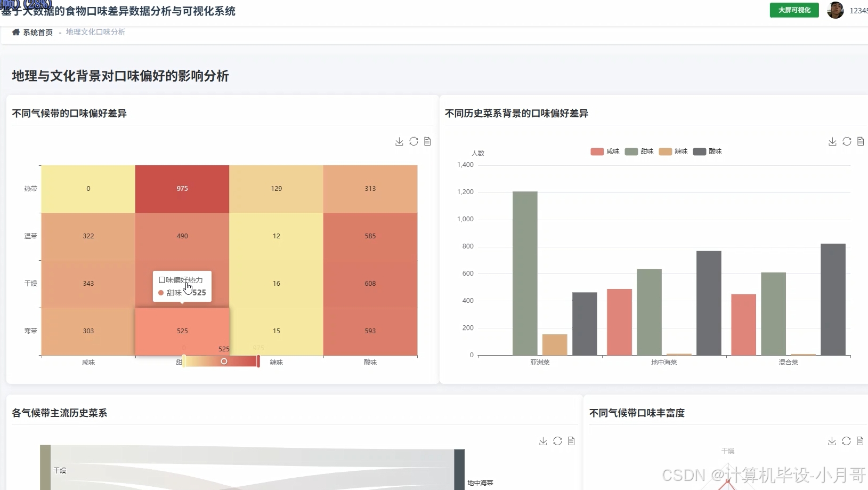The height and width of the screenshot is (490, 868).
Task: Click the right handle of heatmap color range
Action: (258, 362)
